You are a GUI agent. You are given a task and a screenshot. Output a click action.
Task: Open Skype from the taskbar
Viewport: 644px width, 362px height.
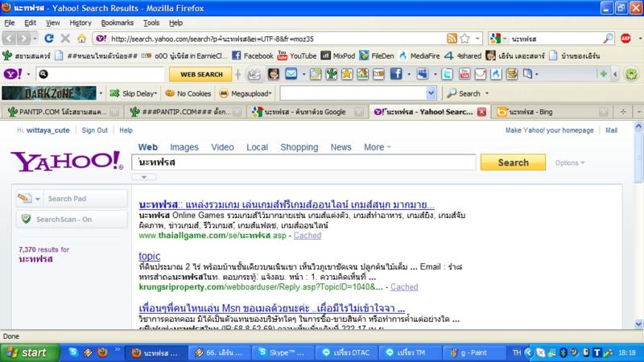point(282,352)
